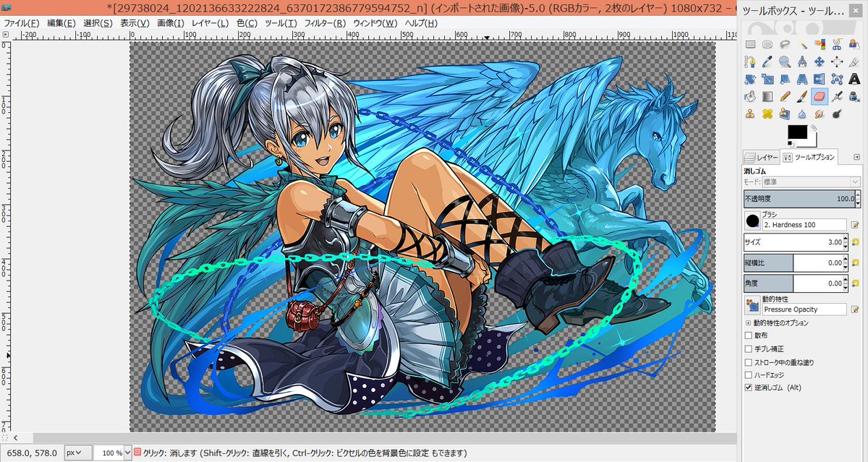This screenshot has height=462, width=868.
Task: Click the 不透明度 opacity slider
Action: tap(801, 198)
